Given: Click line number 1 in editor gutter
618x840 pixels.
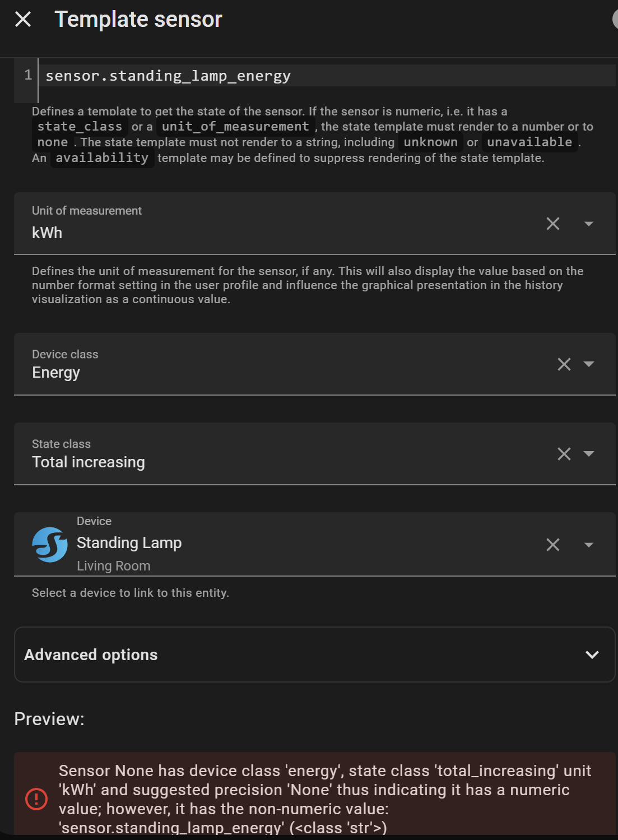Looking at the screenshot, I should click(28, 75).
